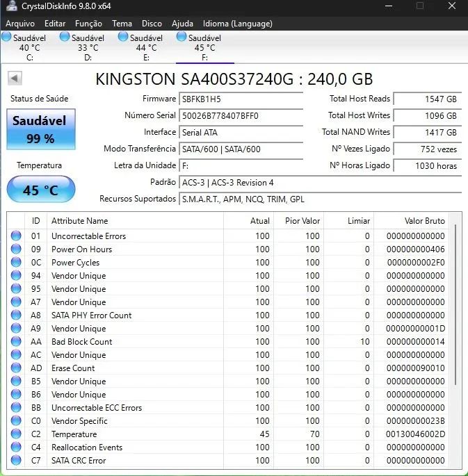Click Total Host Writes value 1096 GB
Viewport: 468px width, 476px height.
[x=428, y=115]
